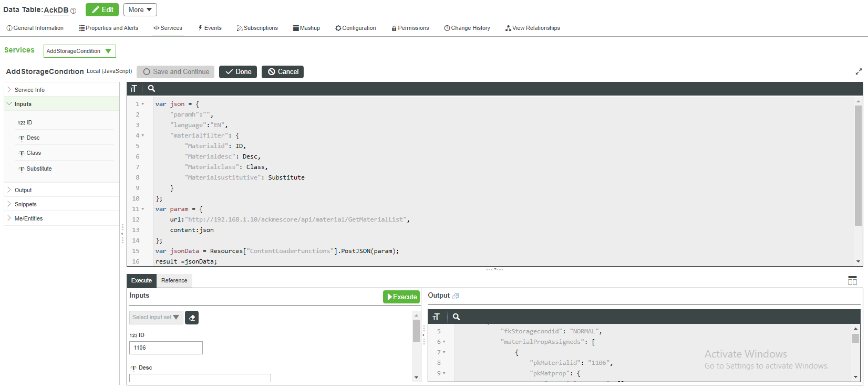Fold code block at line 4

coord(142,135)
